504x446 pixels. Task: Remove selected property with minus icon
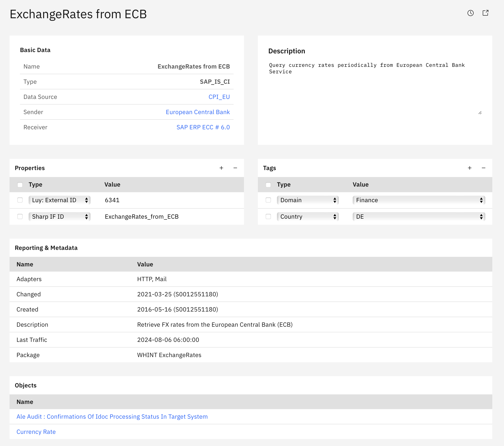click(x=235, y=168)
